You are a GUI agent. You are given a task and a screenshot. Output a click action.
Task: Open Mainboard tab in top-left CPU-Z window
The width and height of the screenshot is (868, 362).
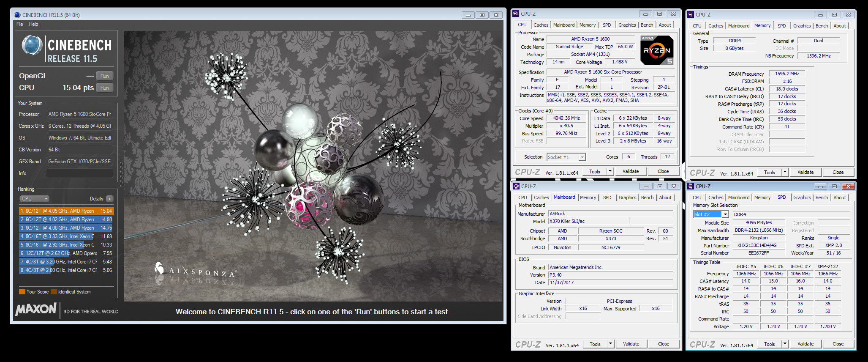(564, 25)
